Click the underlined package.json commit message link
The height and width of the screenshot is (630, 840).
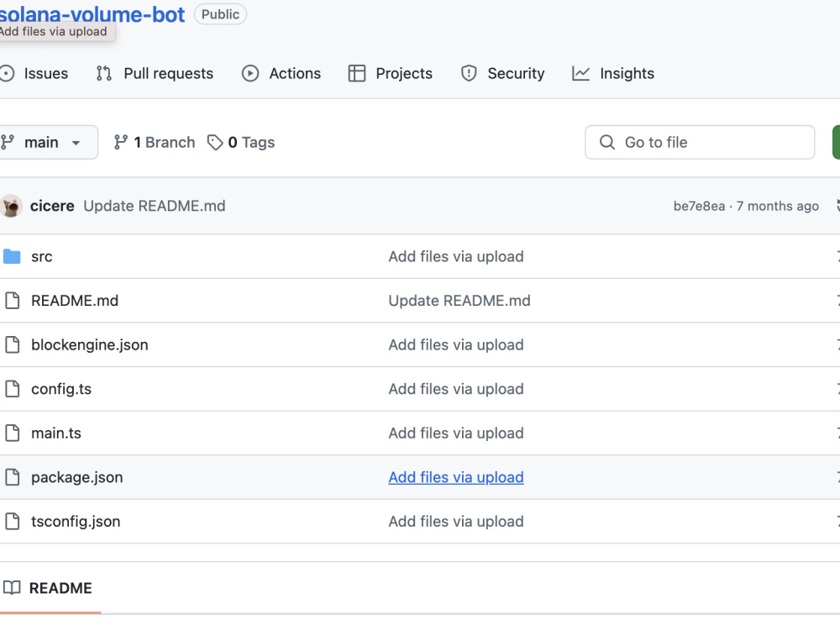(x=456, y=477)
